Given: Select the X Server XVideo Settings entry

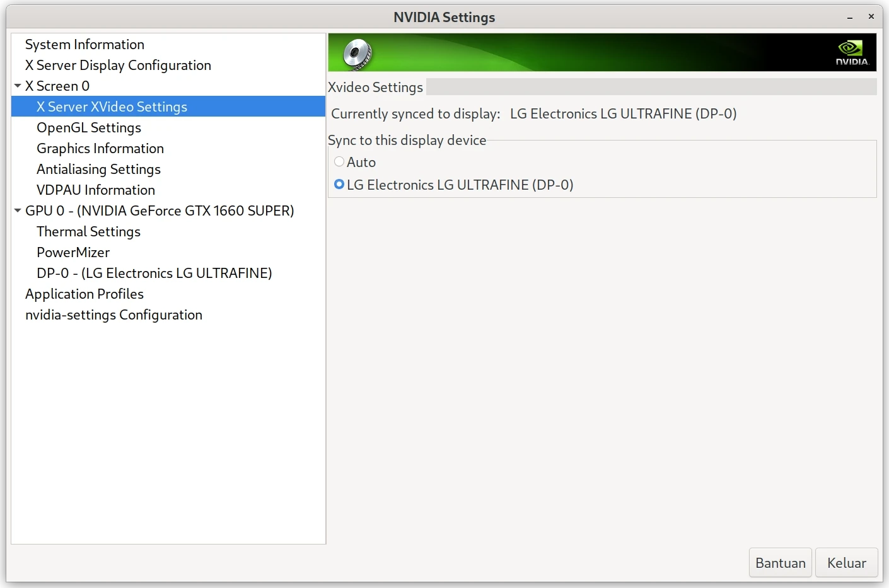Looking at the screenshot, I should click(x=112, y=107).
